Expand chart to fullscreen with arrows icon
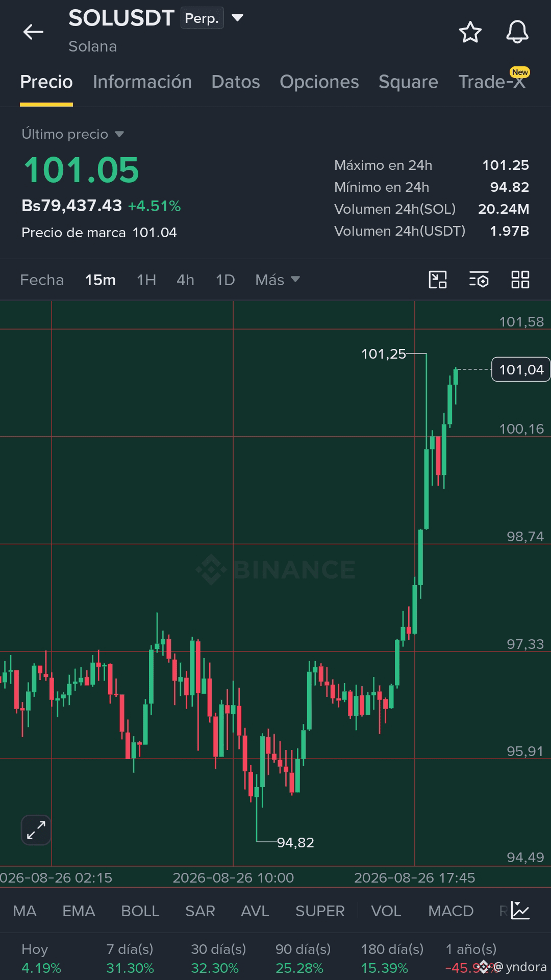 36,830
